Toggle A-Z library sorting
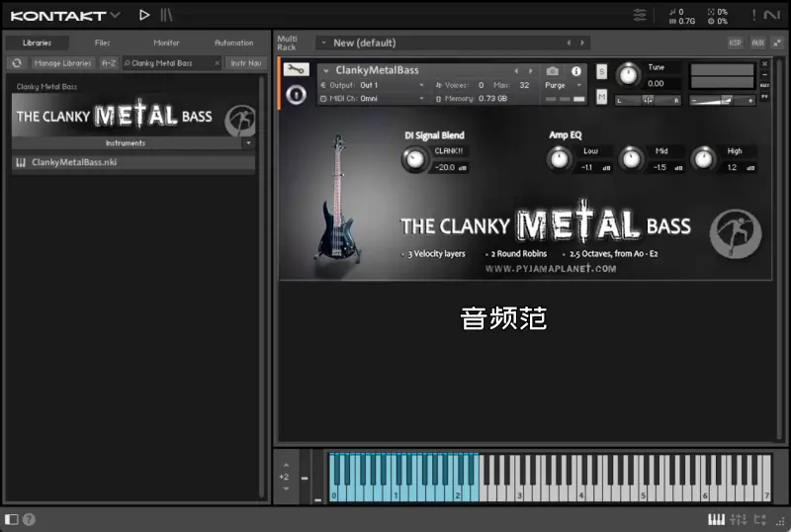The width and height of the screenshot is (791, 532). [109, 63]
